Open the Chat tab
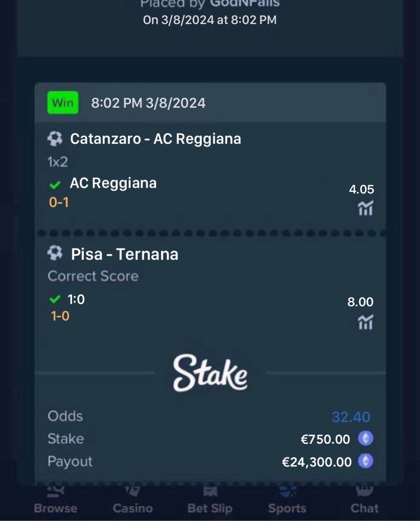The image size is (420, 521). point(364,501)
